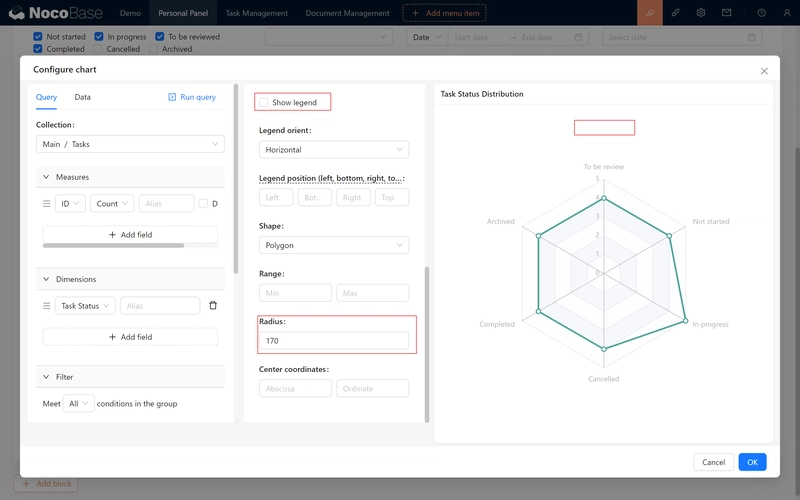This screenshot has height=500, width=800.
Task: Click the Cancel button
Action: (x=713, y=462)
